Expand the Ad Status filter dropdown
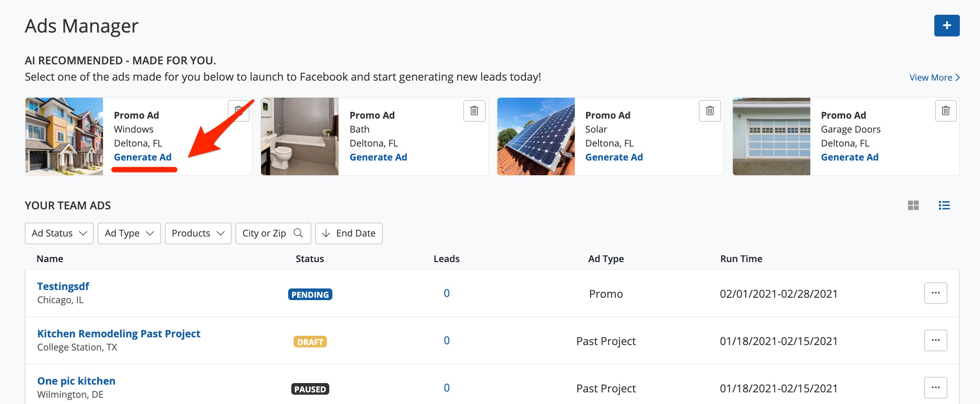 click(x=59, y=233)
